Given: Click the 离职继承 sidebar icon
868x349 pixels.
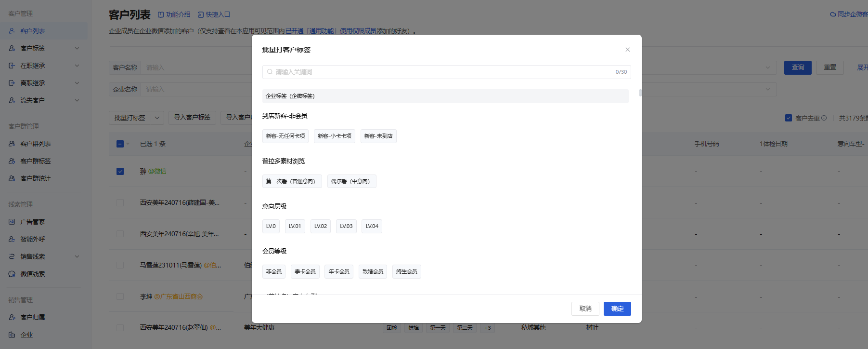Looking at the screenshot, I should click(x=12, y=83).
